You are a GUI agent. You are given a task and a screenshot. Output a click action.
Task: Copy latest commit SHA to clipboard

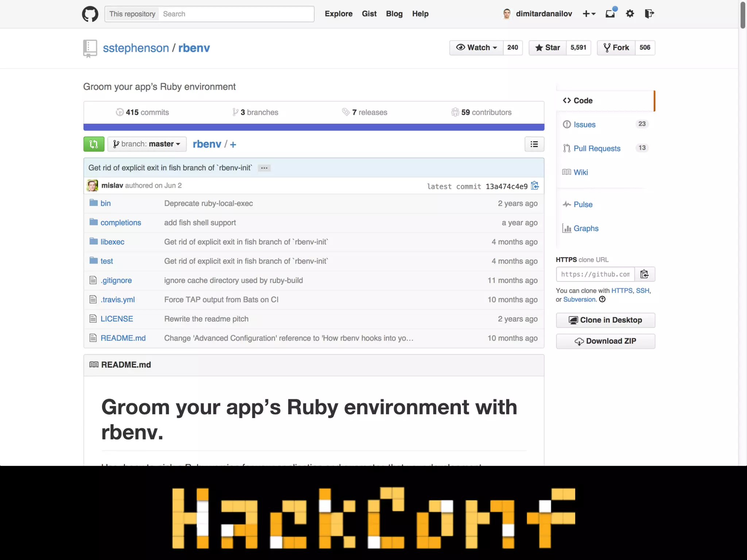pyautogui.click(x=535, y=186)
